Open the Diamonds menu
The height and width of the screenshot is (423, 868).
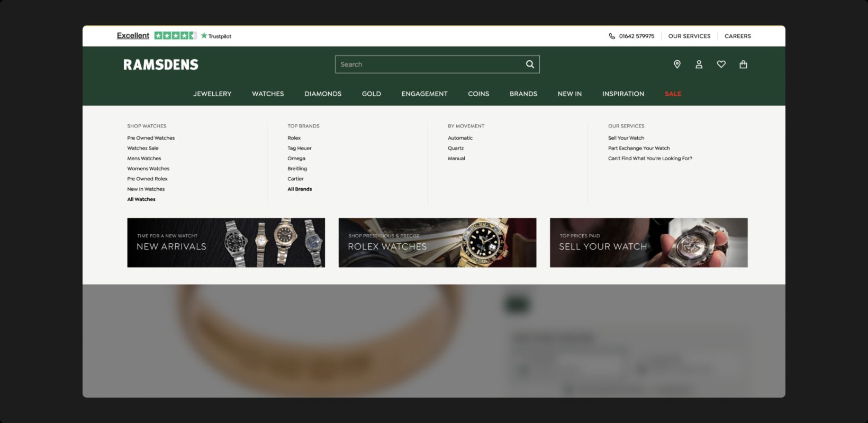coord(323,94)
